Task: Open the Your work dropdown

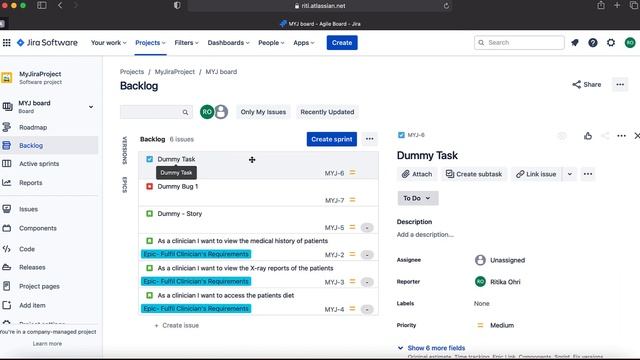Action: tap(109, 42)
